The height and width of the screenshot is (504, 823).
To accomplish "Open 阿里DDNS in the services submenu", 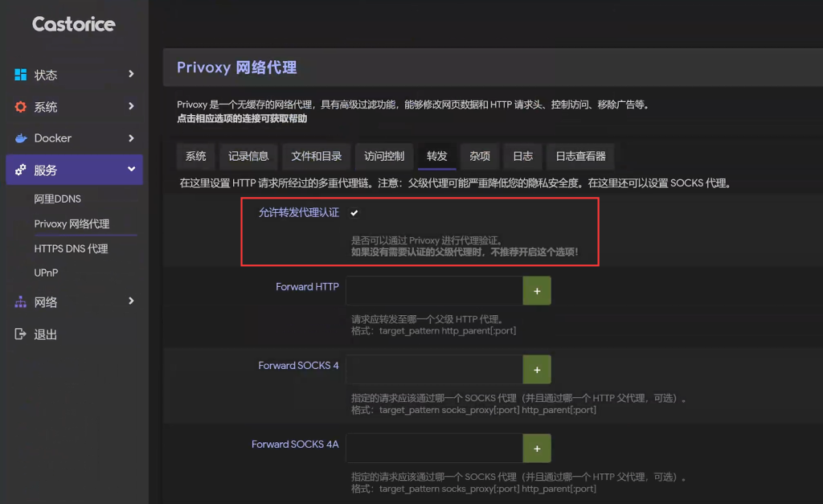I will [x=58, y=199].
